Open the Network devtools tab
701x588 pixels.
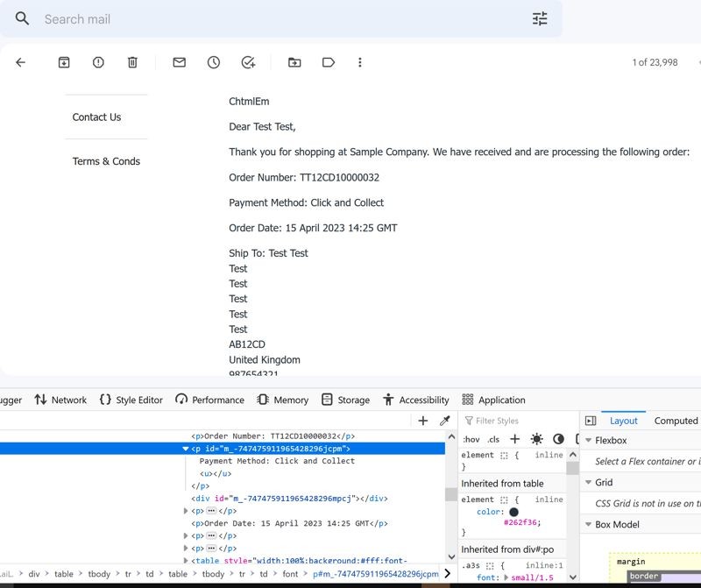click(x=60, y=400)
